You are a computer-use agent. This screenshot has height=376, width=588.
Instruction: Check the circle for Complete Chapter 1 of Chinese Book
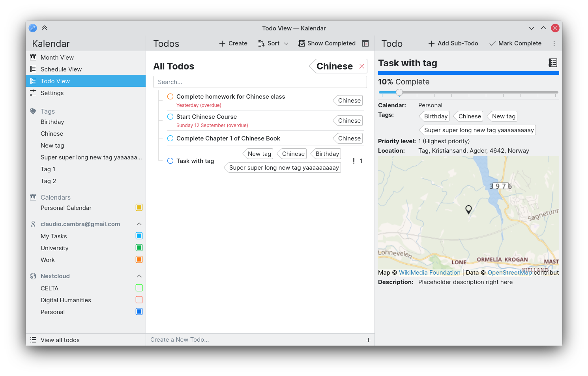point(170,138)
